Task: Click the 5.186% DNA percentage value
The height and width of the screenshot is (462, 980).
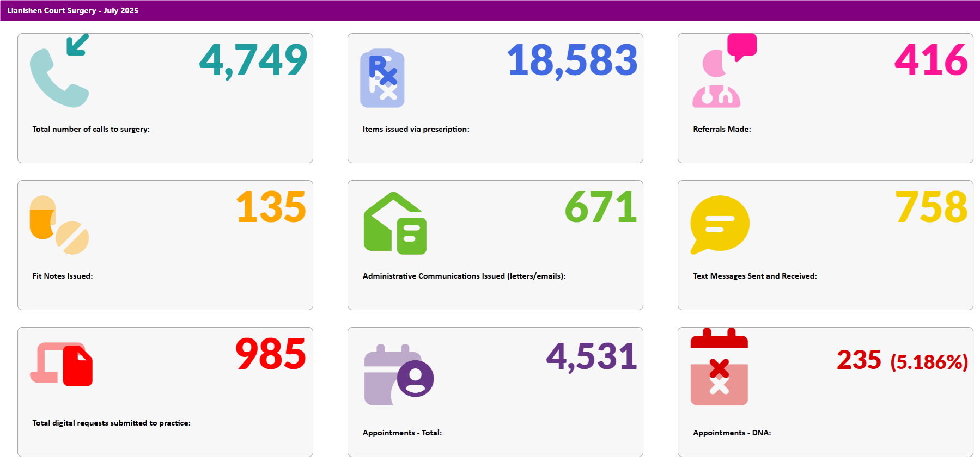Action: pos(929,362)
